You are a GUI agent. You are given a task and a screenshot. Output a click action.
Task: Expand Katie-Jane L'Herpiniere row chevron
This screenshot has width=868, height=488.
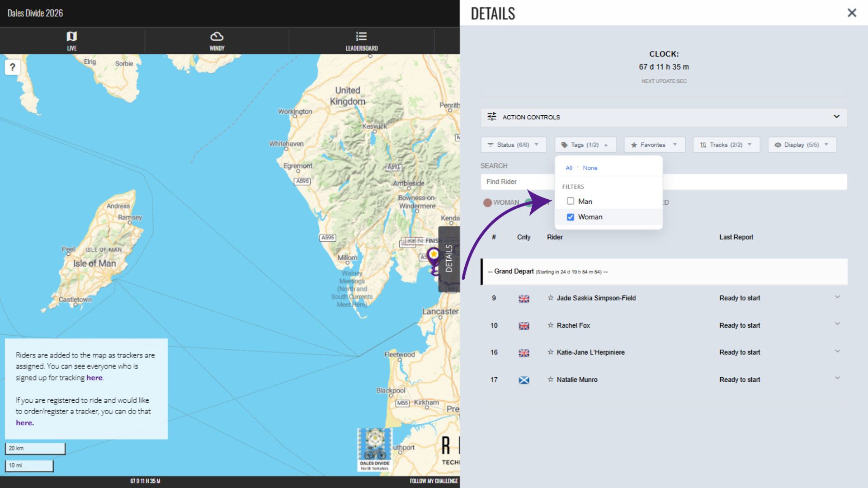click(x=837, y=351)
